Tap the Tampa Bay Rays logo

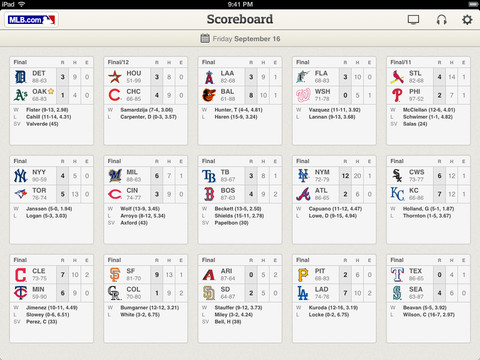click(209, 176)
